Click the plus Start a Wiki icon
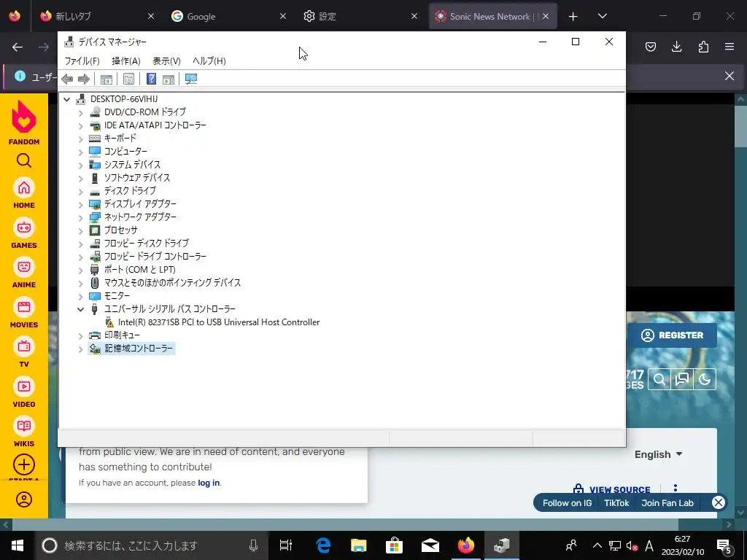The image size is (747, 560). (24, 464)
